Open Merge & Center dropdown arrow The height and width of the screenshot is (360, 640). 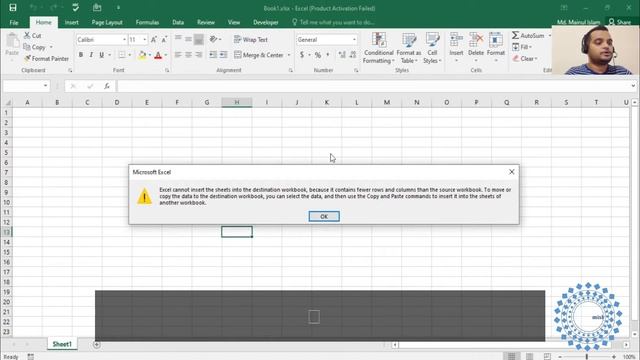289,55
